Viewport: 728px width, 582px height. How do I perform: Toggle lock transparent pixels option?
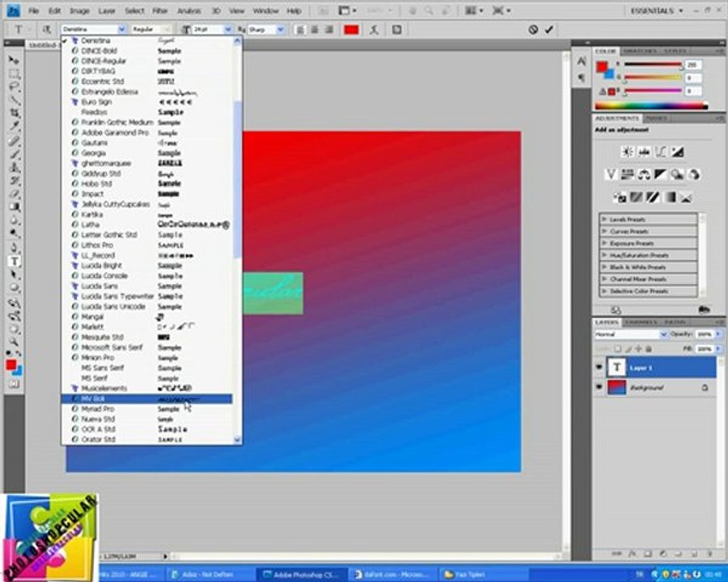click(618, 348)
